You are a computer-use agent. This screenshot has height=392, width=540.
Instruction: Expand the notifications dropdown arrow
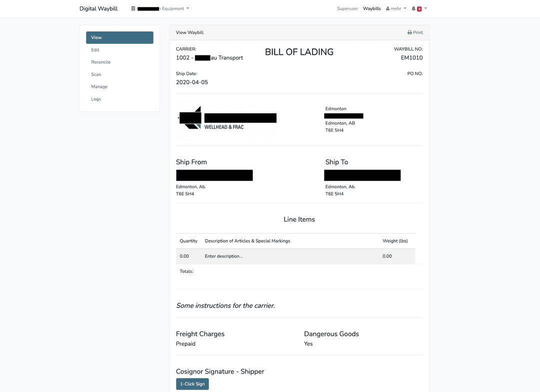point(425,8)
